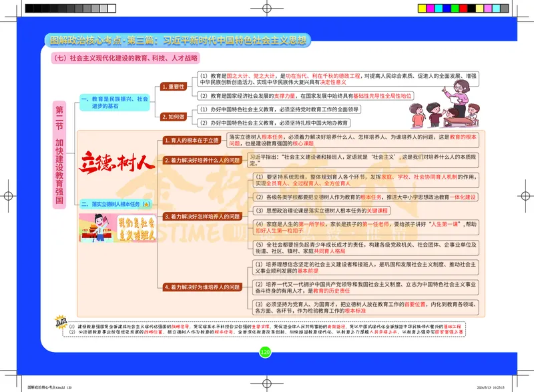Click the star symbol beside 落实立德树人根本任务
534x392 pixels.
pos(146,203)
